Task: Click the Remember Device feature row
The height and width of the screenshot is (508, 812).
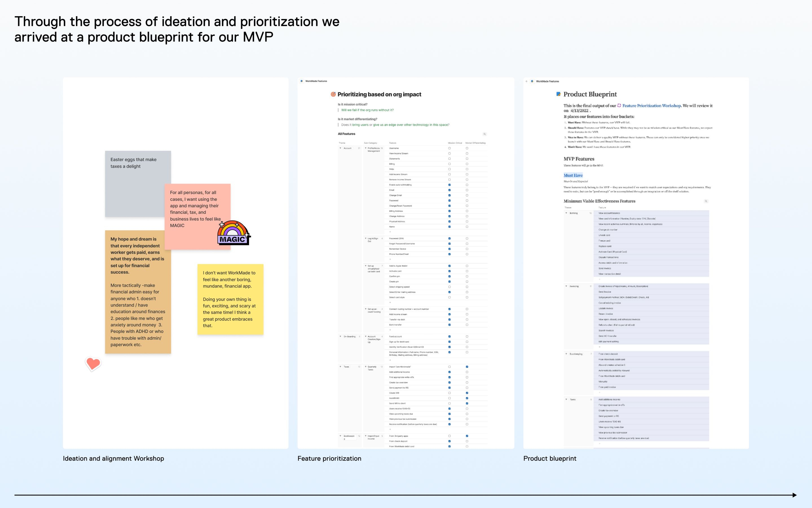Action: 436,249
